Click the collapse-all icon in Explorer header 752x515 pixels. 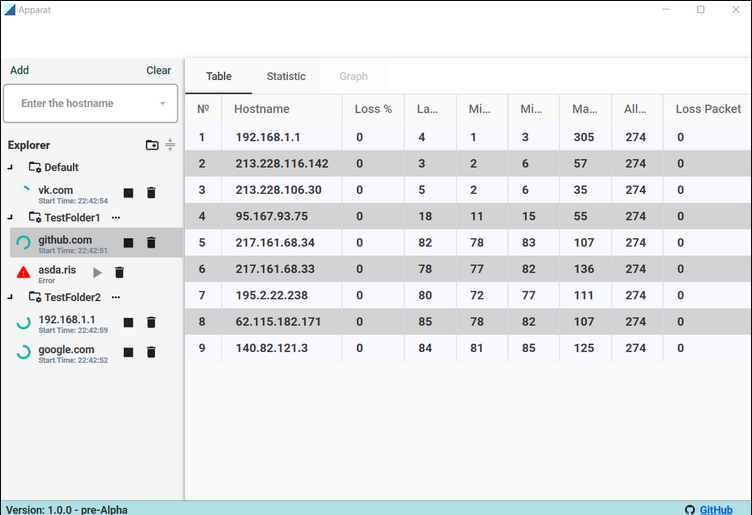pyautogui.click(x=170, y=145)
